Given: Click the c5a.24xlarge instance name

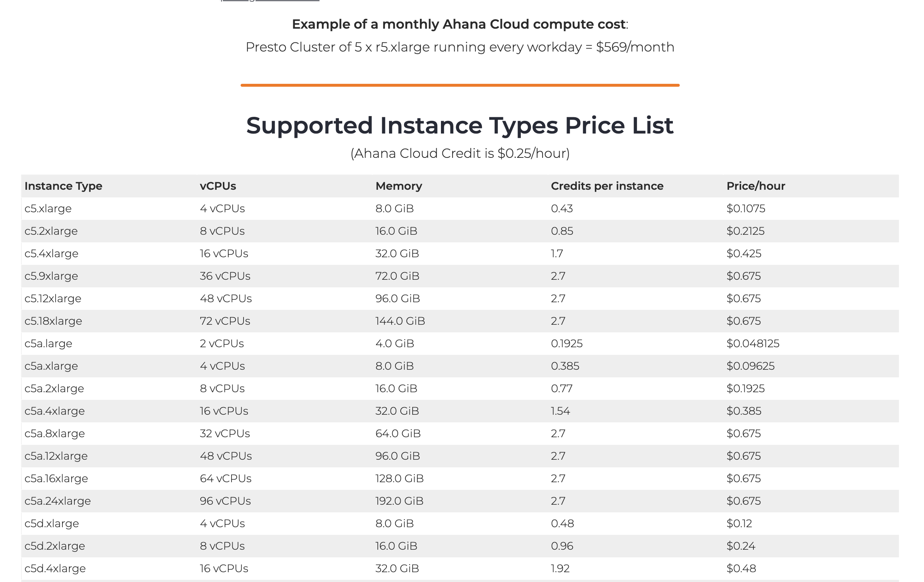Looking at the screenshot, I should (x=58, y=501).
